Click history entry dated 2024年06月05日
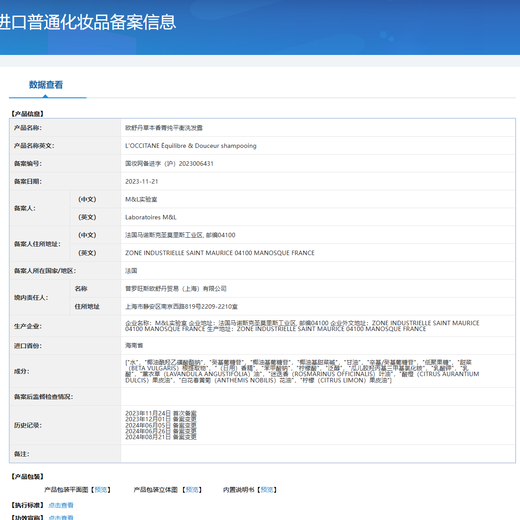The image size is (520, 520). (161, 425)
